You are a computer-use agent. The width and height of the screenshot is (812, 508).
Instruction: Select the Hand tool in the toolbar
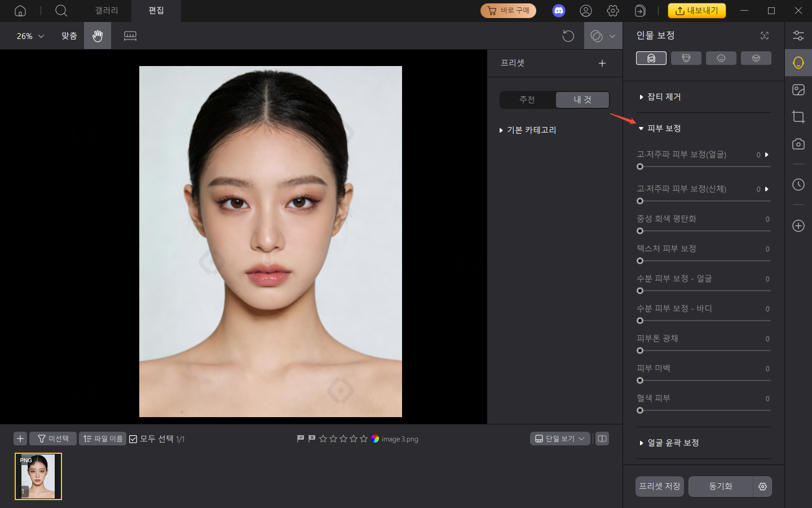click(97, 36)
